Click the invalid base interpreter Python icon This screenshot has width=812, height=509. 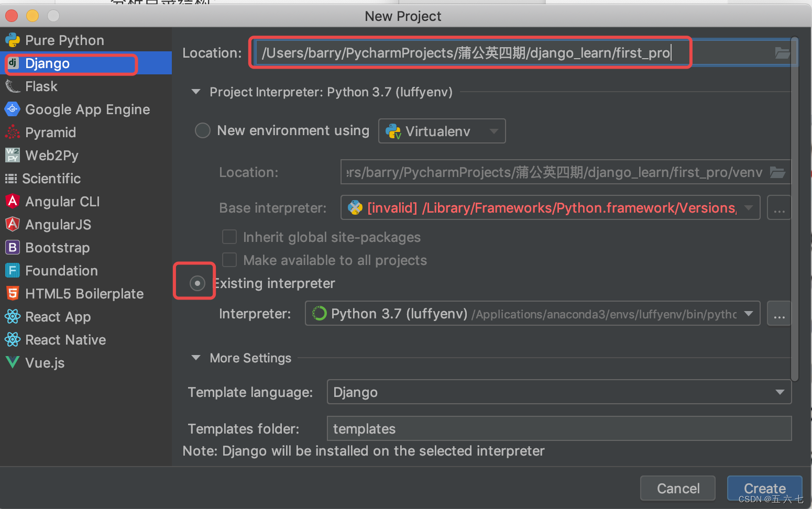355,207
